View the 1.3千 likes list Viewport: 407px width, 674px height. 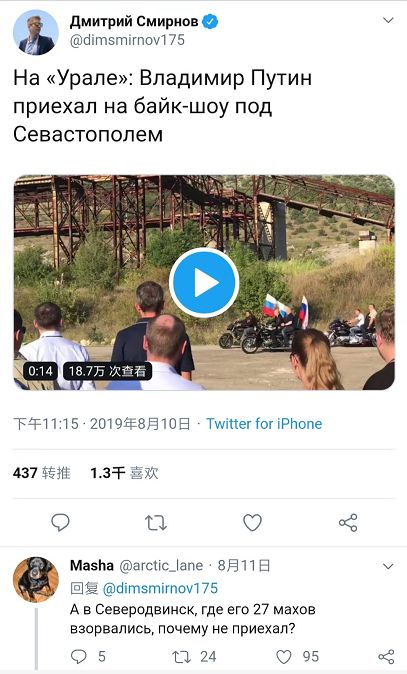(124, 473)
